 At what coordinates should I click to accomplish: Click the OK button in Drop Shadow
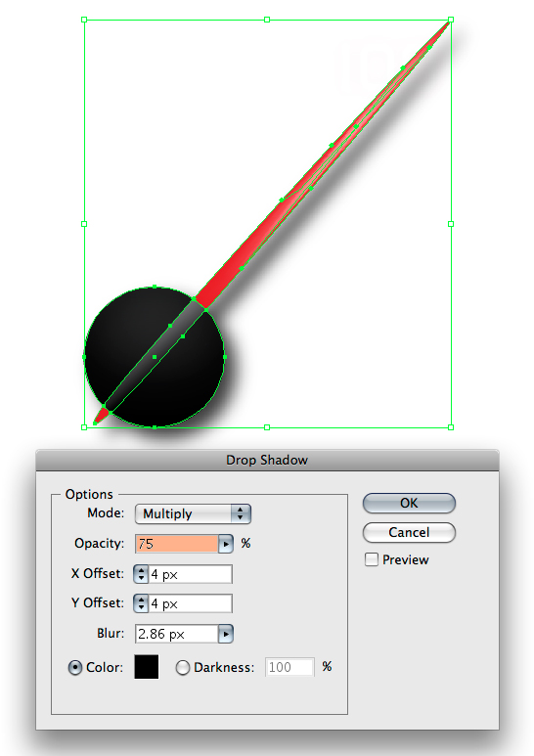(x=409, y=503)
